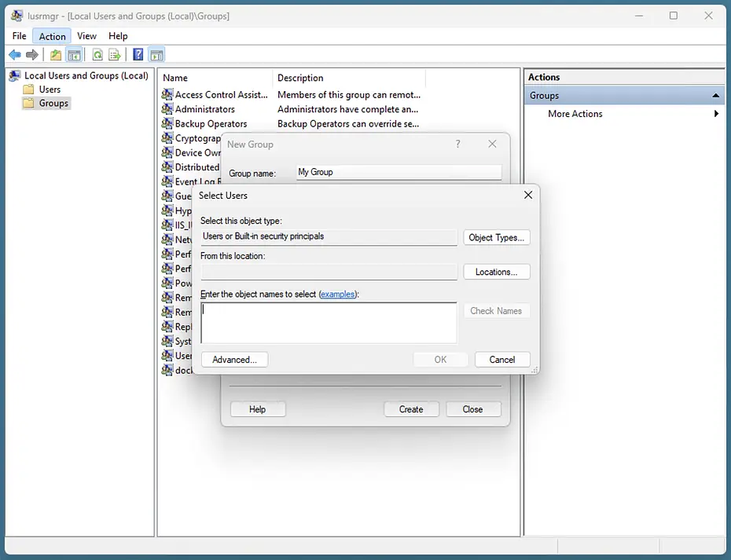The image size is (731, 560).
Task: Click the New Group dialog help question mark
Action: coord(457,144)
